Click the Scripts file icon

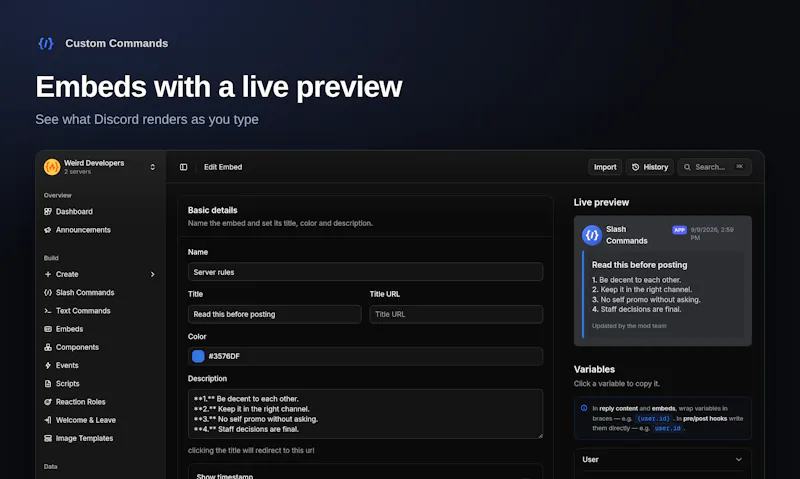(48, 384)
